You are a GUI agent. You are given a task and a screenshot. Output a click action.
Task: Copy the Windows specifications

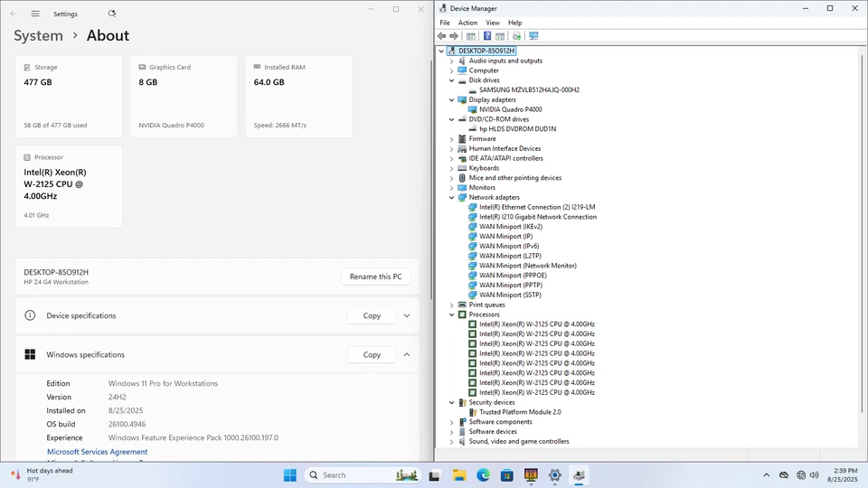point(372,354)
